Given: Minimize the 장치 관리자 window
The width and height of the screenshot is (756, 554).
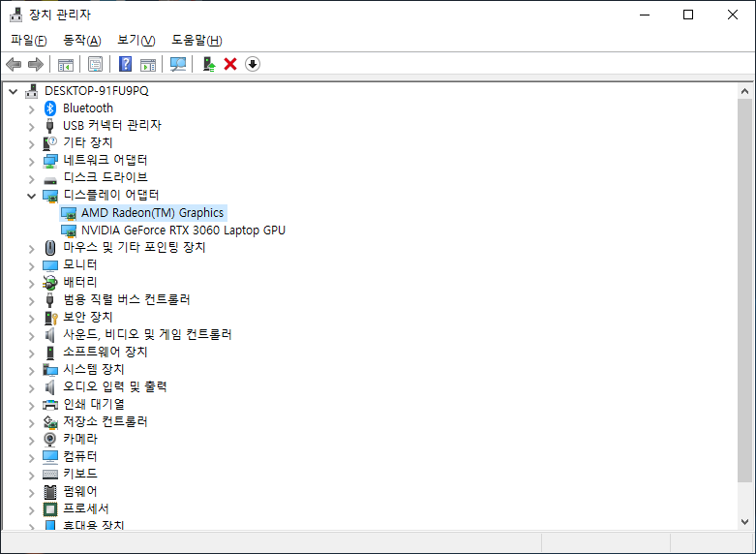Looking at the screenshot, I should tap(645, 15).
